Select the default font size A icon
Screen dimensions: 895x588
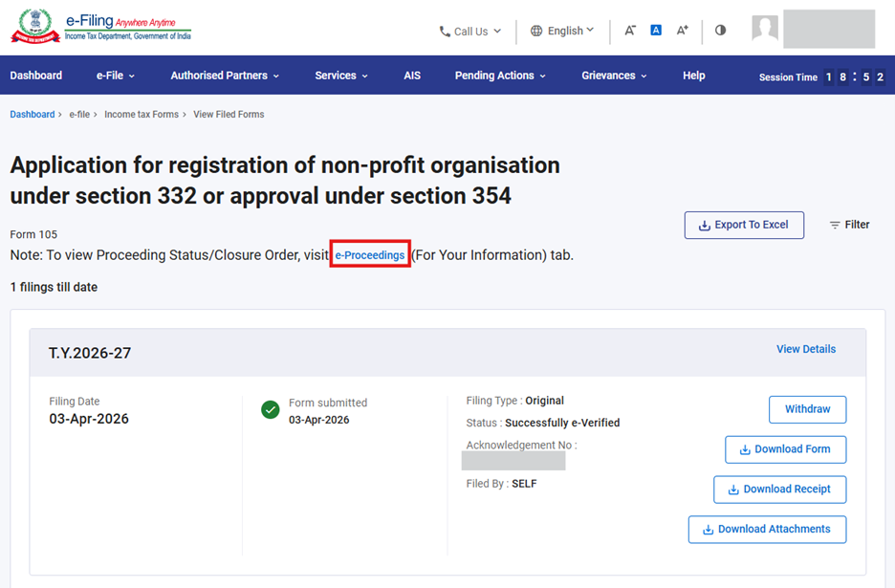(x=656, y=31)
